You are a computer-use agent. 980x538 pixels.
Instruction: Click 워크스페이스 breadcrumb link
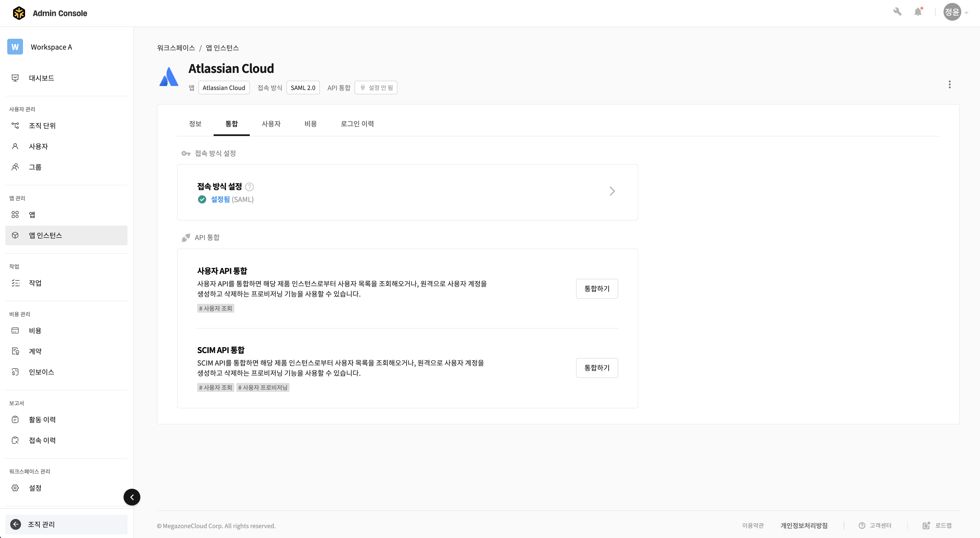(x=176, y=48)
